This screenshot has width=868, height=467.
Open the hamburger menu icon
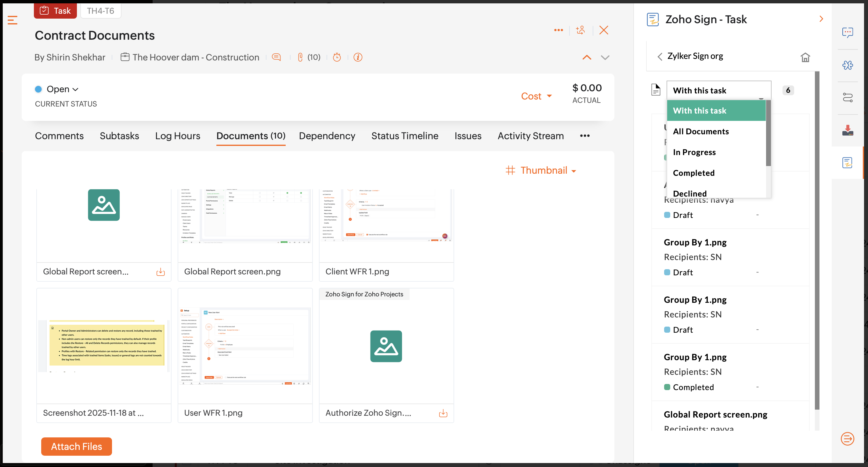13,20
